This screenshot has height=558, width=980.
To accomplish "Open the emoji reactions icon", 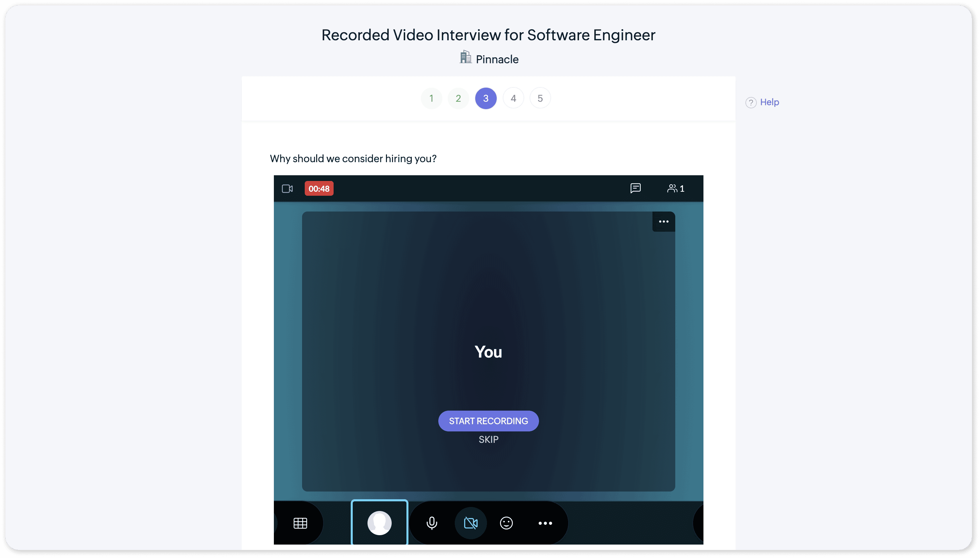I will pos(506,523).
